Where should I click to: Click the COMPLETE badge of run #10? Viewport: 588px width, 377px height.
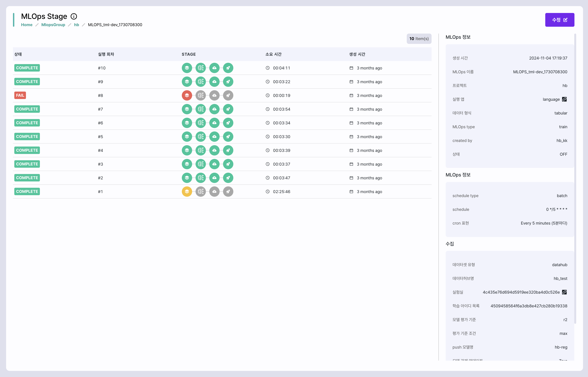tap(27, 68)
